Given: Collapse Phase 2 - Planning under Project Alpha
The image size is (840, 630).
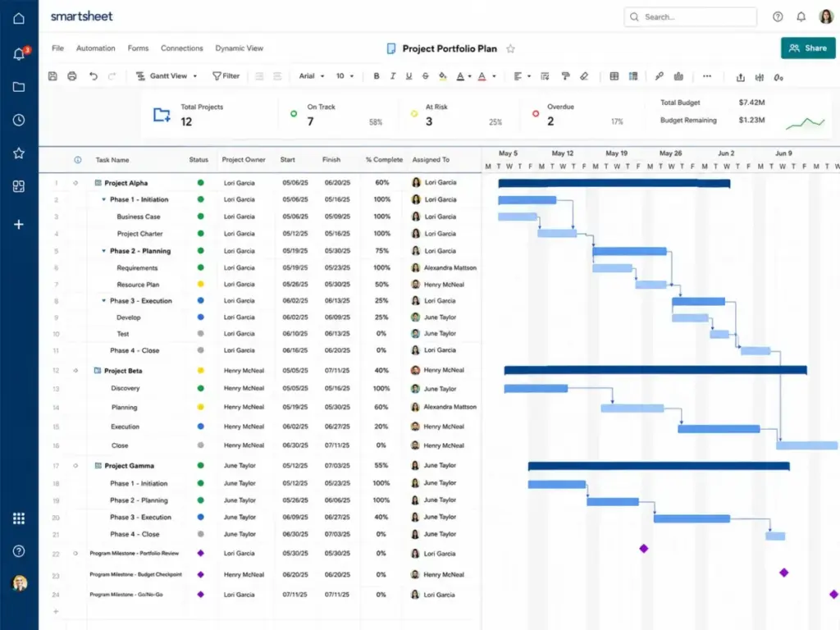Looking at the screenshot, I should click(104, 251).
